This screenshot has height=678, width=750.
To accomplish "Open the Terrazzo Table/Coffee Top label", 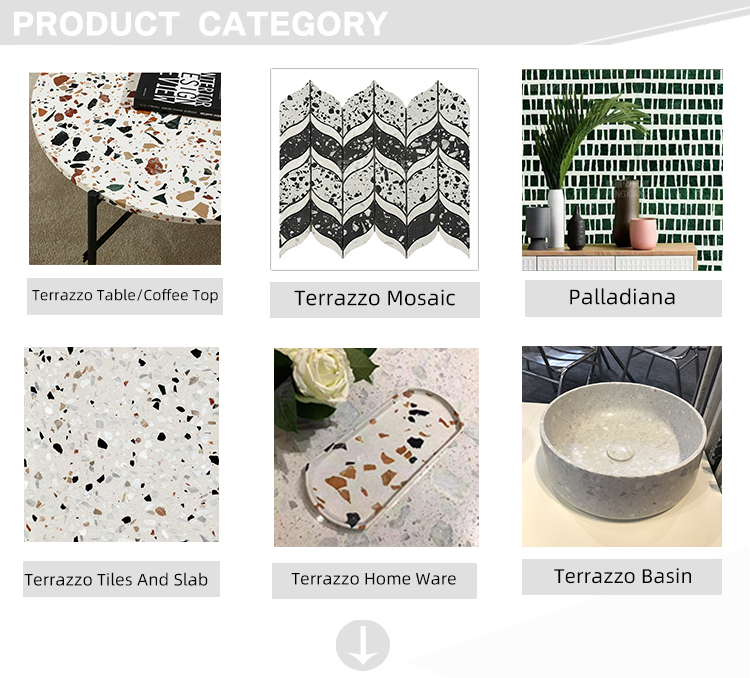I will pyautogui.click(x=125, y=296).
